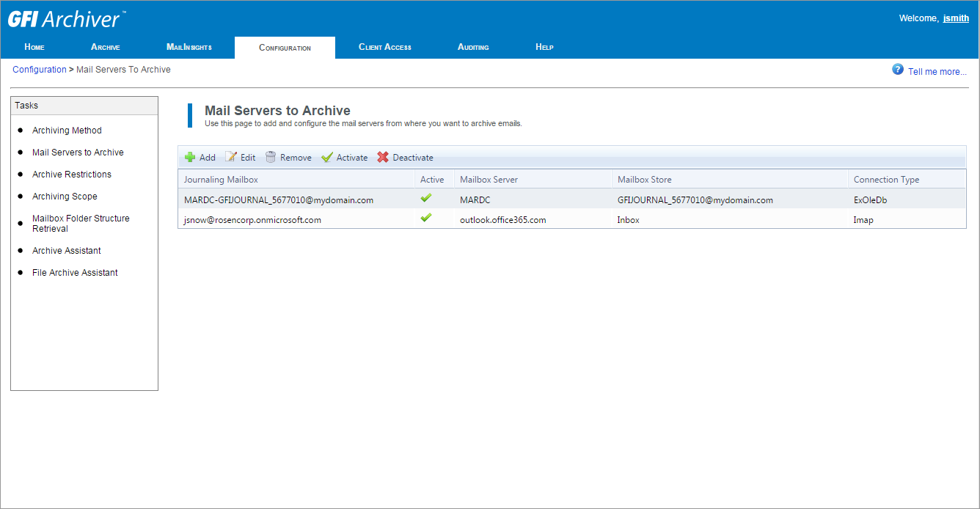This screenshot has width=980, height=509.
Task: Click the green Activate checkmark icon
Action: 327,158
